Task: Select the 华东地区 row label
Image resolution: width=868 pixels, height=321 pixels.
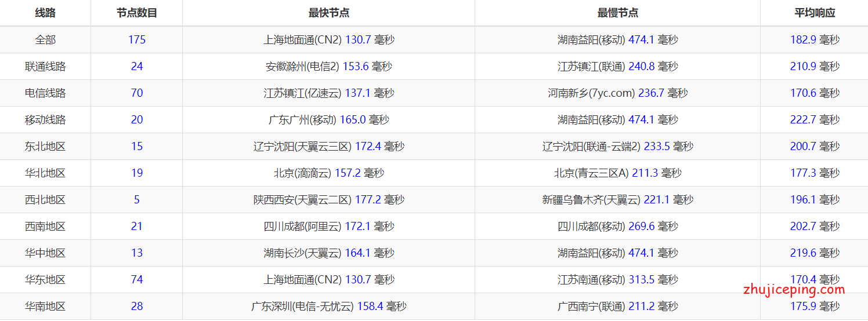Action: (x=45, y=280)
